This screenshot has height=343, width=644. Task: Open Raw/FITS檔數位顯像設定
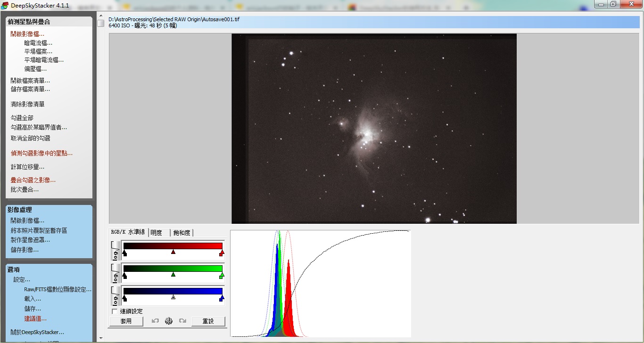click(x=58, y=289)
